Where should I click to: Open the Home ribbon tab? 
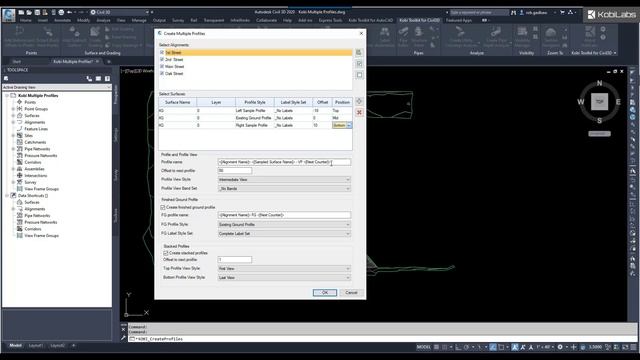click(x=26, y=20)
